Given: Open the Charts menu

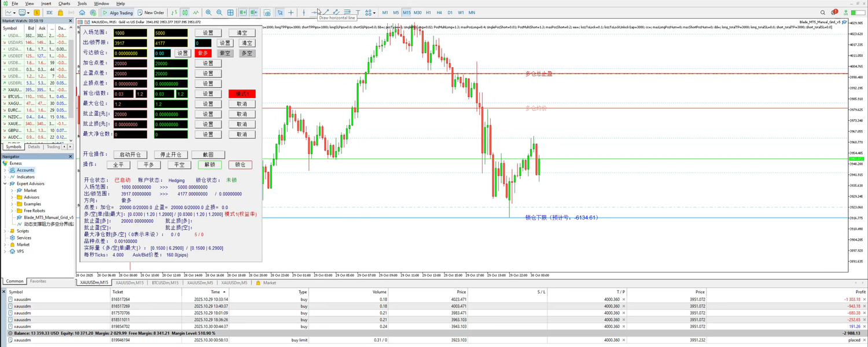Looking at the screenshot, I should point(64,3).
